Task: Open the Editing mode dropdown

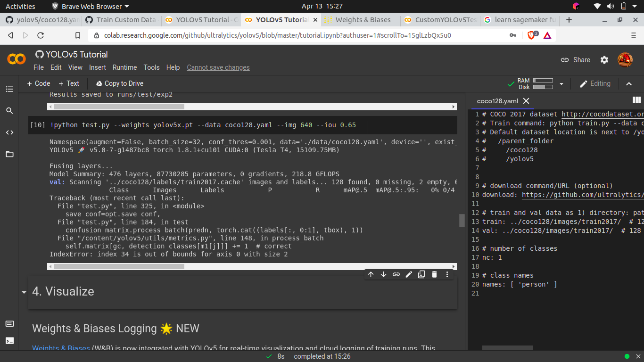Action: 595,83
